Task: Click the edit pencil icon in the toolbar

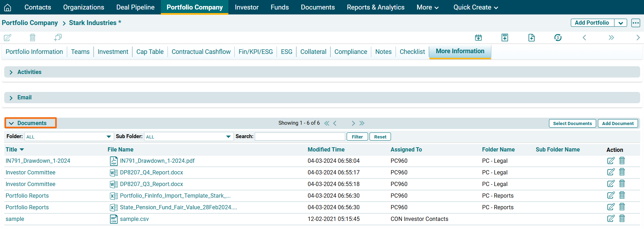Action: click(x=7, y=37)
